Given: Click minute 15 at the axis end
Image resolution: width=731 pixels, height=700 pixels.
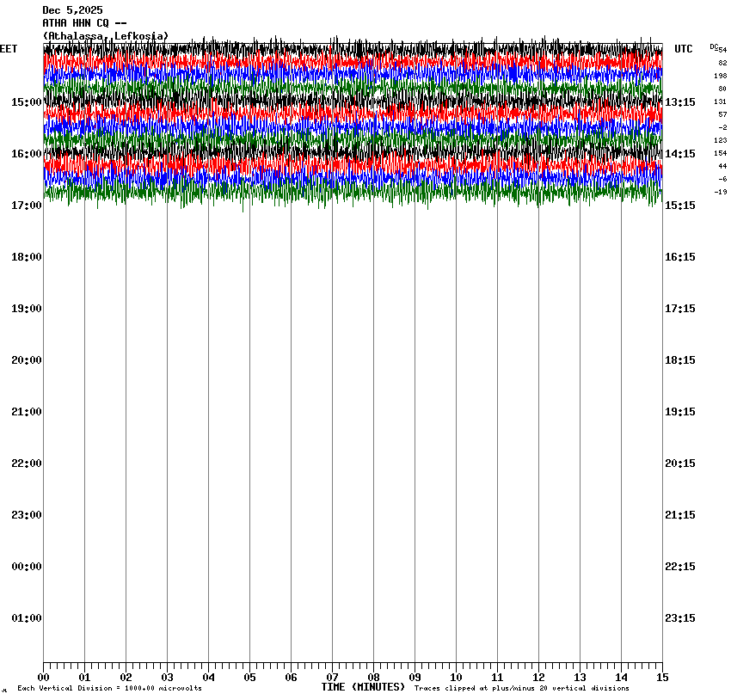Looking at the screenshot, I should pos(661,678).
